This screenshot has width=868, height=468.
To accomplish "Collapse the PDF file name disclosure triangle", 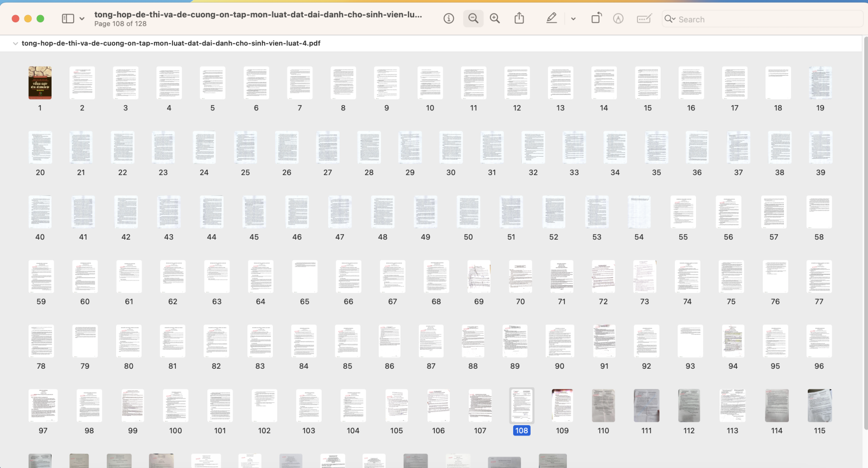I will 15,43.
